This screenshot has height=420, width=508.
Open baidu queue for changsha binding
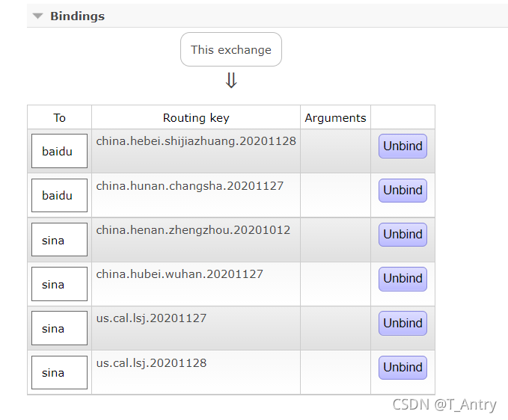pyautogui.click(x=59, y=195)
